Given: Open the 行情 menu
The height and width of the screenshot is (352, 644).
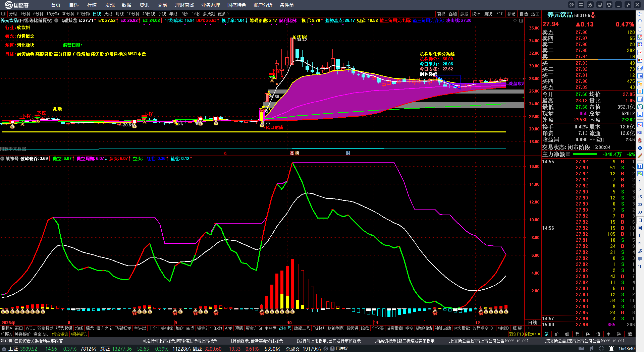Looking at the screenshot, I should pyautogui.click(x=92, y=5).
